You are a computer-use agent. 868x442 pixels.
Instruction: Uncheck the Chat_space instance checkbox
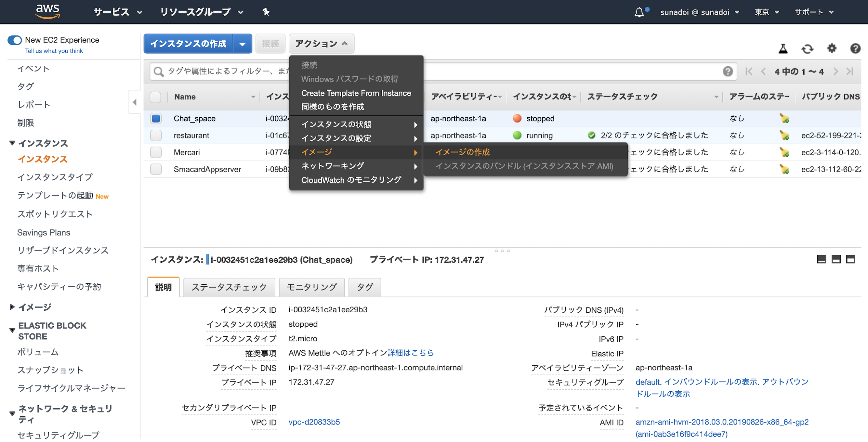[x=156, y=118]
